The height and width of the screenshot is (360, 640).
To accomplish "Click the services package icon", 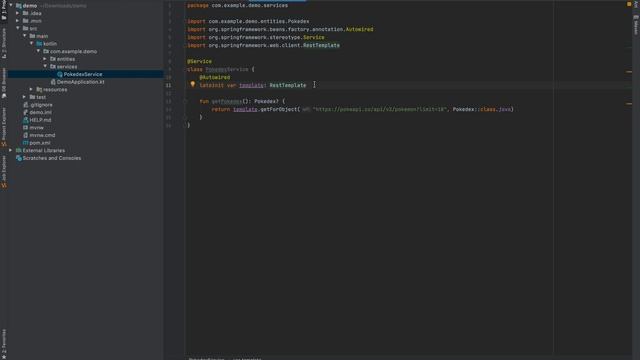I will (x=53, y=67).
